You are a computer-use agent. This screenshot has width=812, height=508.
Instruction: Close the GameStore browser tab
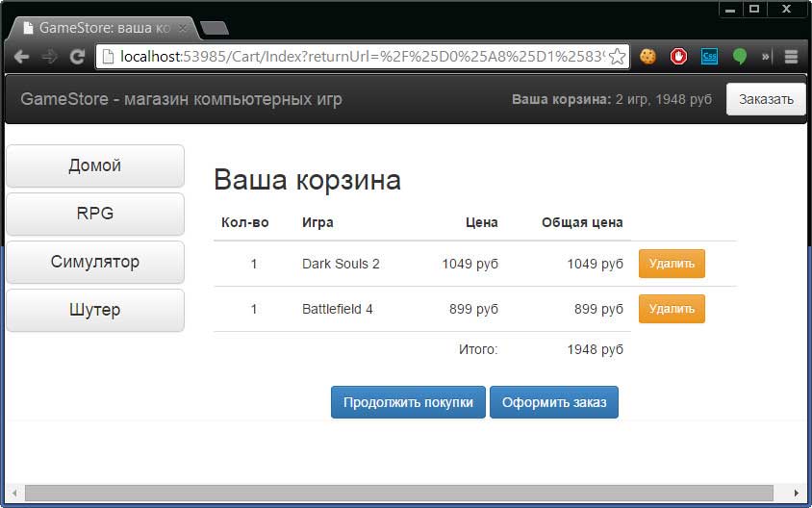(182, 28)
